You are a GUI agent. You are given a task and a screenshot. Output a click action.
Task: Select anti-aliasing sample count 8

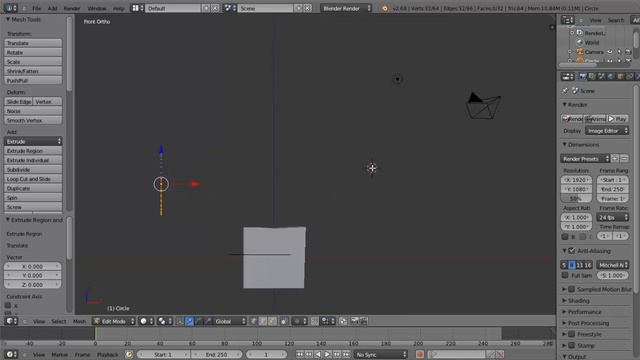coord(572,265)
